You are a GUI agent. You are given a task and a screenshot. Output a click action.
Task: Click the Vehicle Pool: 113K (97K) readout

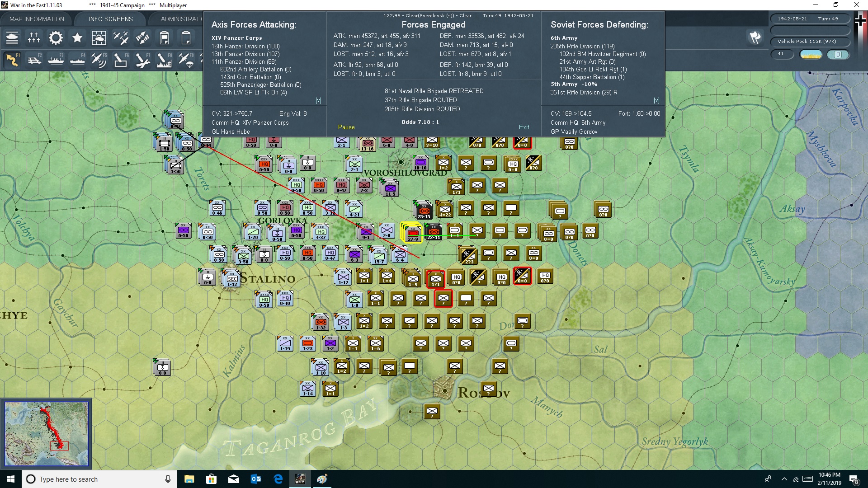point(810,42)
